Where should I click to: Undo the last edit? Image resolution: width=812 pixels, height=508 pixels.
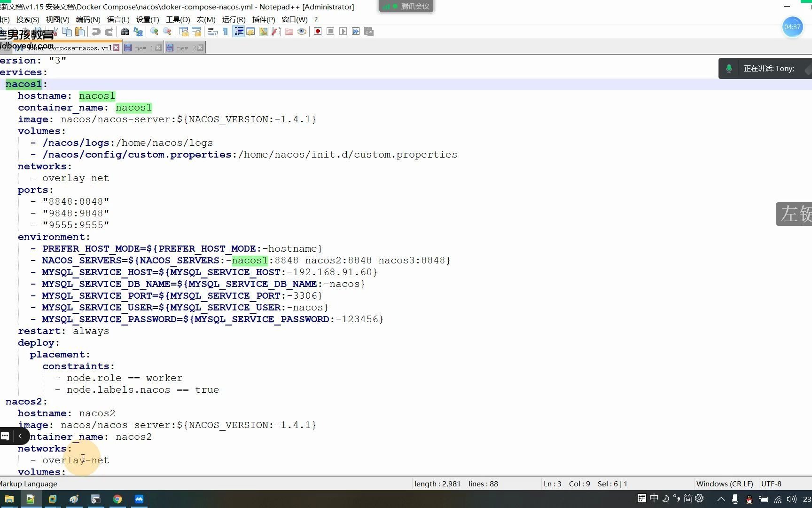pos(96,32)
